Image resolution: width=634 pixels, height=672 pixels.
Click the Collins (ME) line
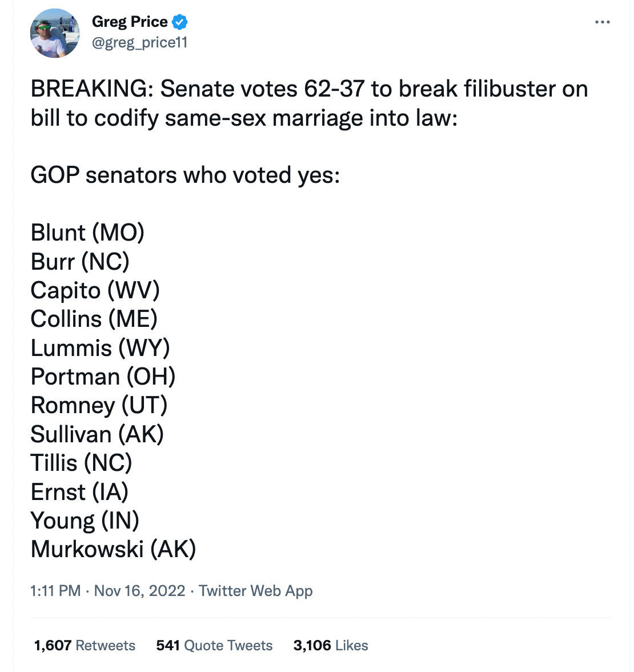click(94, 319)
